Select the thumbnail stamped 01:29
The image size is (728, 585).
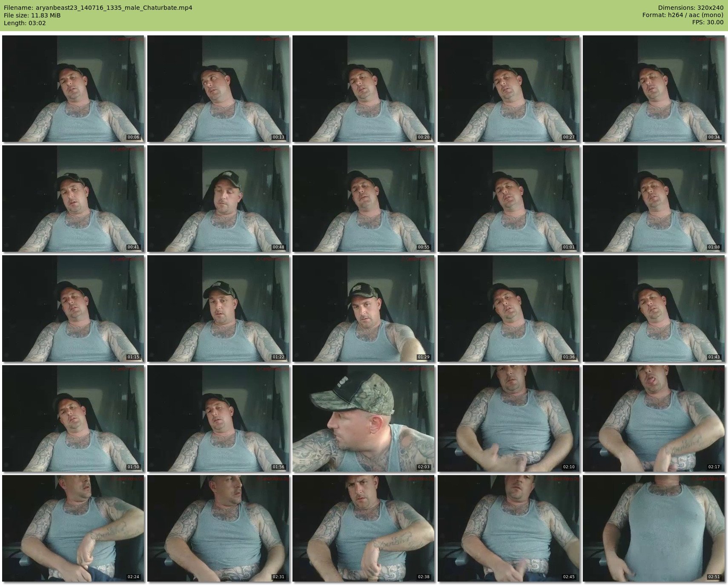point(363,308)
